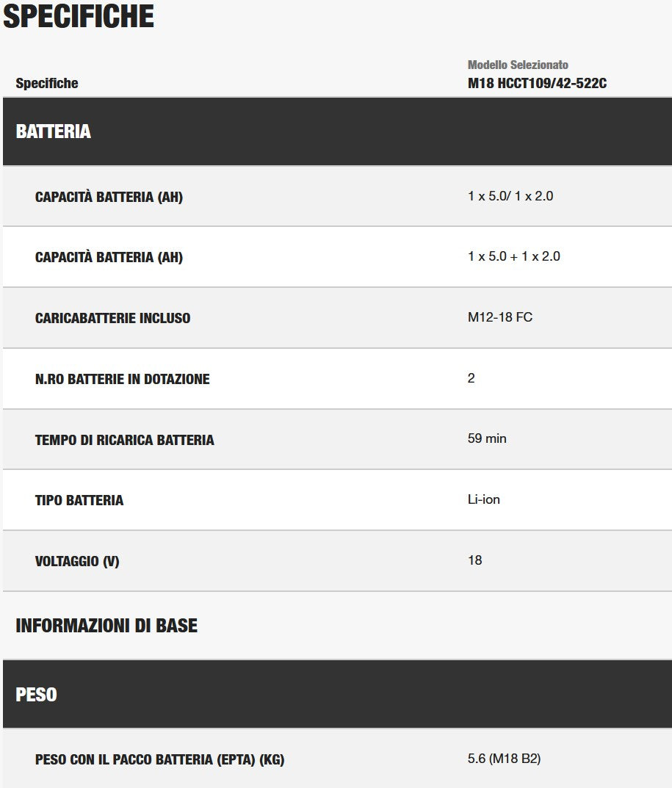Image resolution: width=672 pixels, height=788 pixels.
Task: Click the Modello Selezionato label
Action: click(518, 65)
